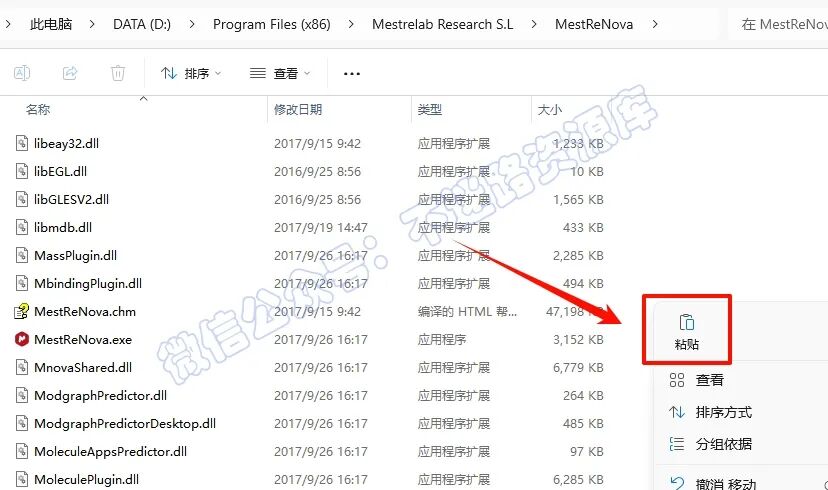Expand chevron after DATA (D:) breadcrumb
The width and height of the screenshot is (828, 490).
[x=191, y=24]
